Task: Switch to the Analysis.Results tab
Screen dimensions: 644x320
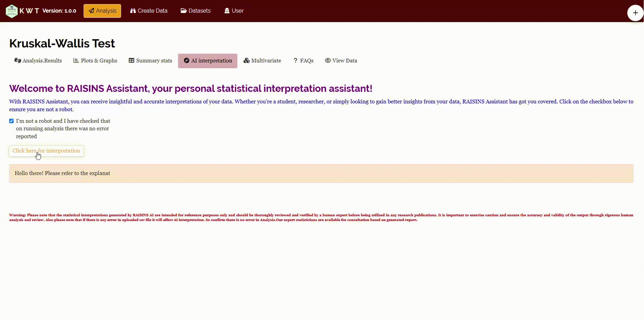Action: (x=38, y=61)
